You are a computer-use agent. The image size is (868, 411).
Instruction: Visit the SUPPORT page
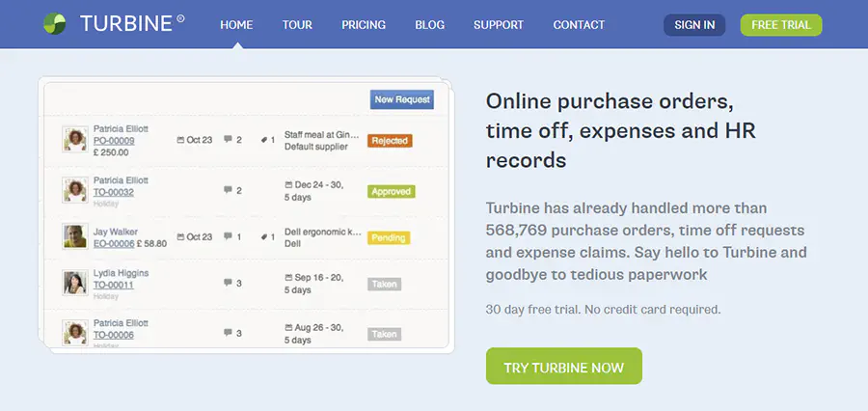[x=499, y=25]
